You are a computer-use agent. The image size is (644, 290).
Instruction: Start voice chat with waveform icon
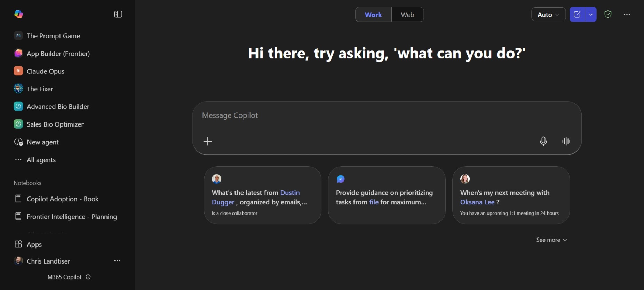566,141
